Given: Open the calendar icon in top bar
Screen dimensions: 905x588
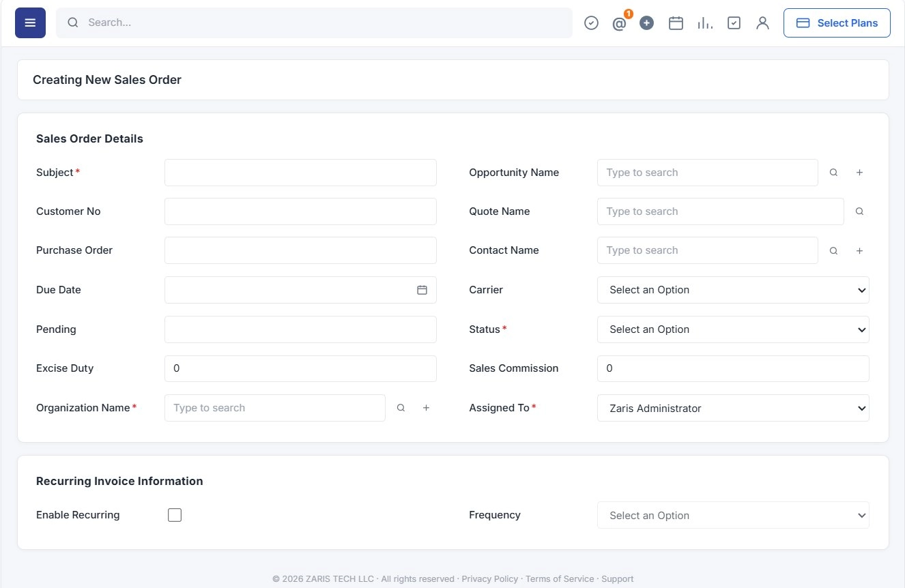Looking at the screenshot, I should [676, 23].
